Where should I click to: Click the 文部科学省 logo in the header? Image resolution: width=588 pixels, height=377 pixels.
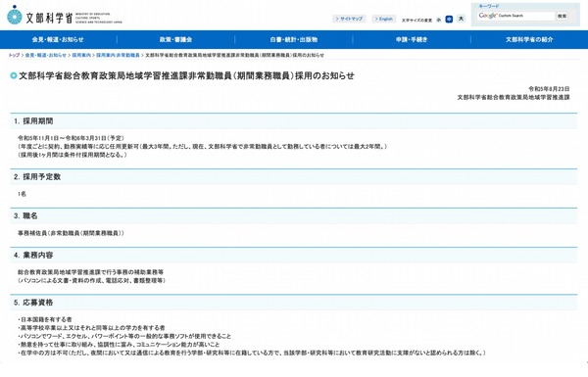[64, 17]
